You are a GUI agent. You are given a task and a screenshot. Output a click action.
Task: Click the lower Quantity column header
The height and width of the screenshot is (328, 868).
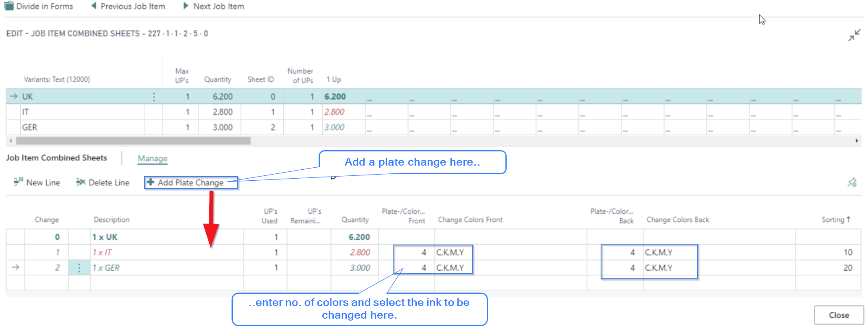[355, 220]
